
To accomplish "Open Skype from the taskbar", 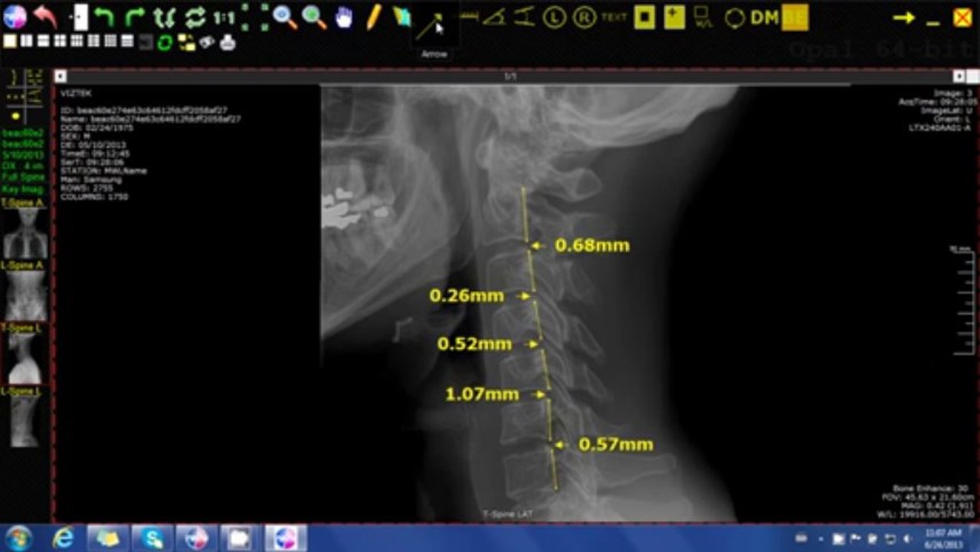I will [x=152, y=538].
